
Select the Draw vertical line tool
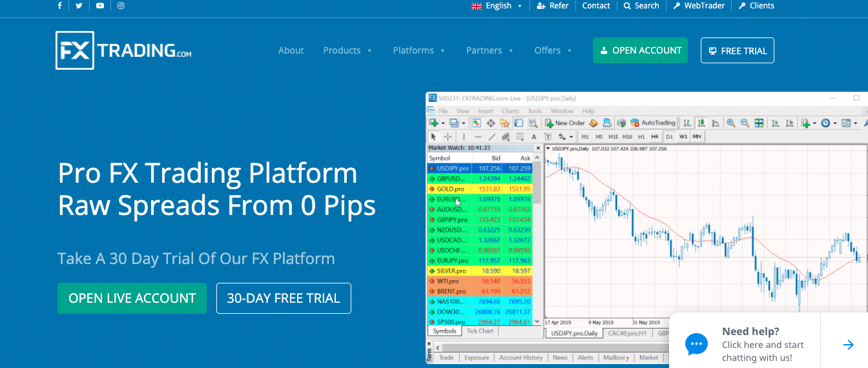[x=463, y=136]
